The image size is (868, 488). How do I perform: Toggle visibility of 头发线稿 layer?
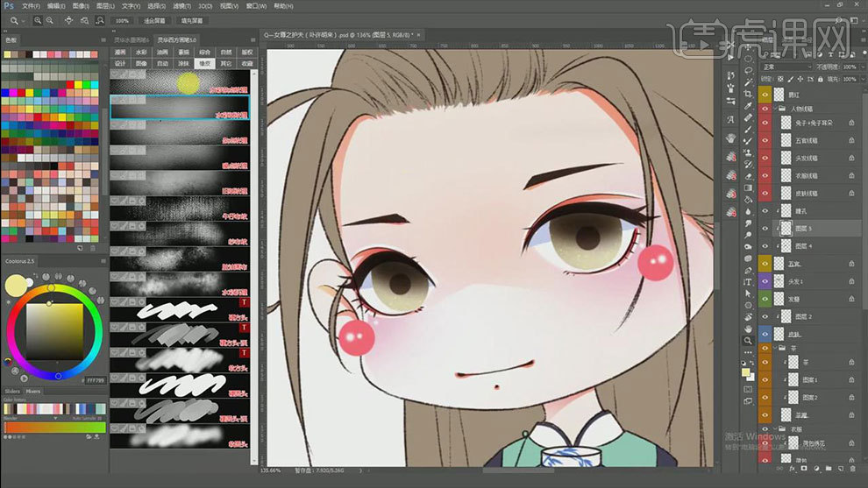point(765,159)
